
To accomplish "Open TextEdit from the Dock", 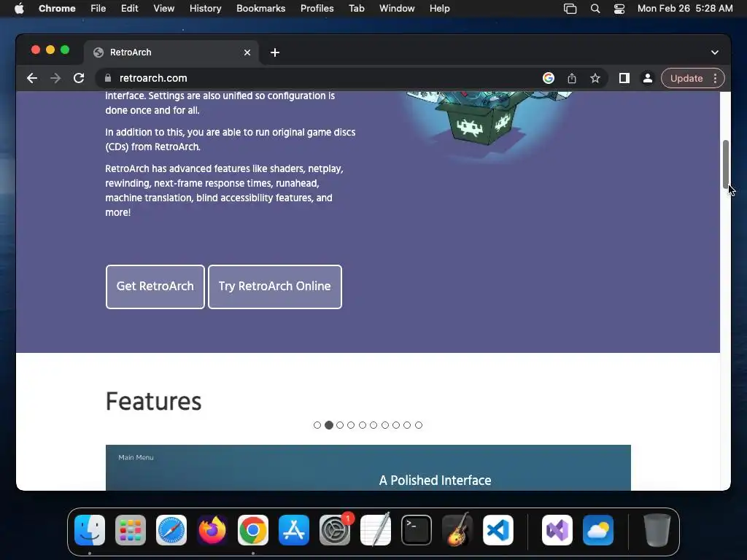I will 376,530.
